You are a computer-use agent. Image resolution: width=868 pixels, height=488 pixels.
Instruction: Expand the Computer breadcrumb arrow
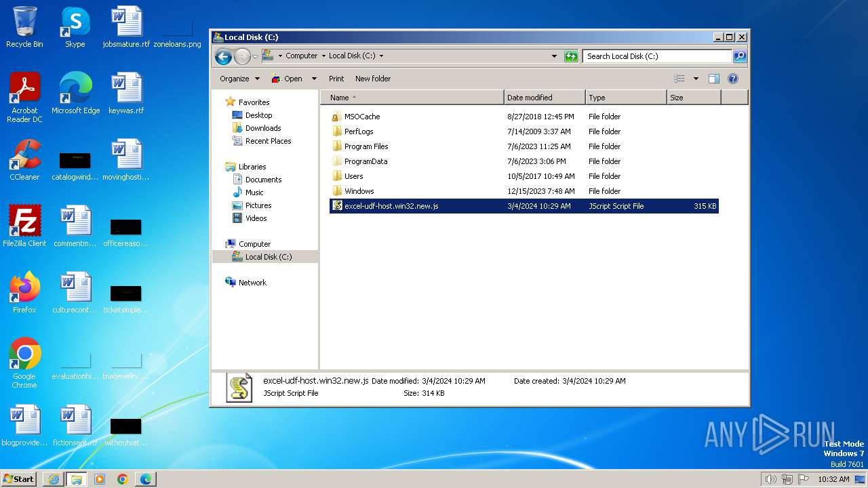click(323, 56)
